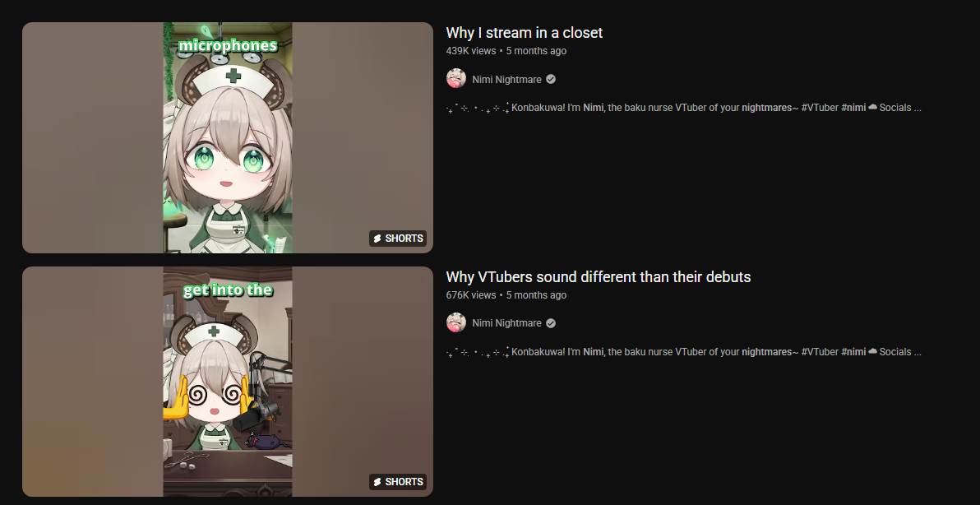Click "5 months ago" under the debuts video title
This screenshot has height=505, width=980.
click(x=536, y=295)
